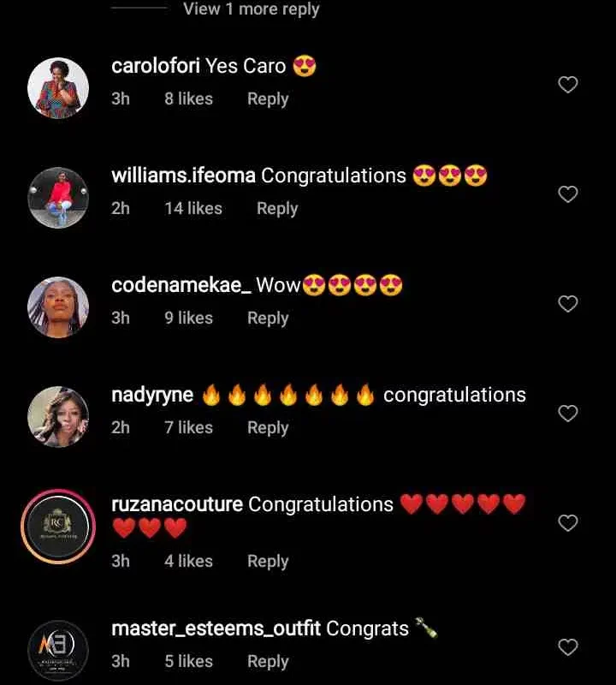Like carolofori's "Yes Caro" comment heart
This screenshot has height=685, width=616.
[x=568, y=84]
